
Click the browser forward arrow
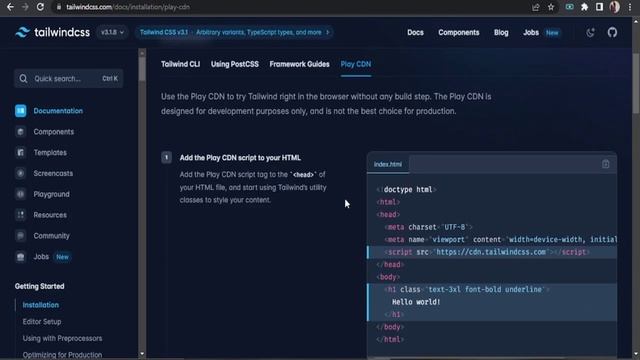pos(25,7)
